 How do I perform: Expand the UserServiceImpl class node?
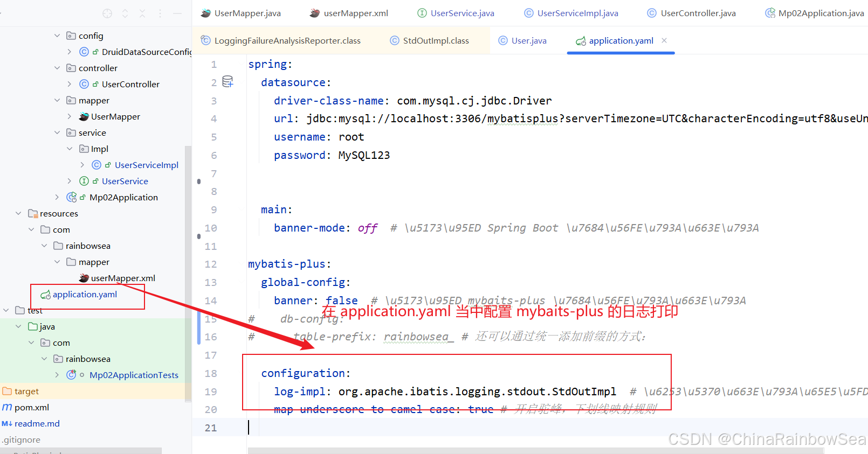pos(82,165)
